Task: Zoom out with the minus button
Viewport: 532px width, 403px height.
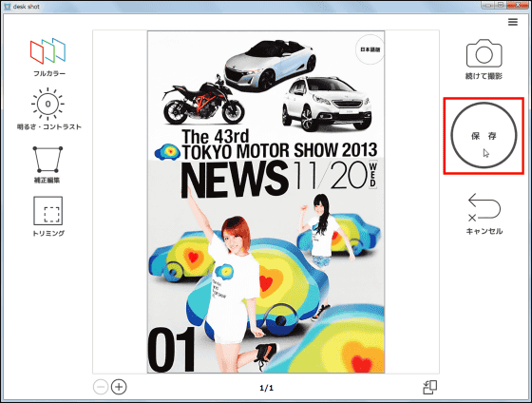Action: (101, 387)
